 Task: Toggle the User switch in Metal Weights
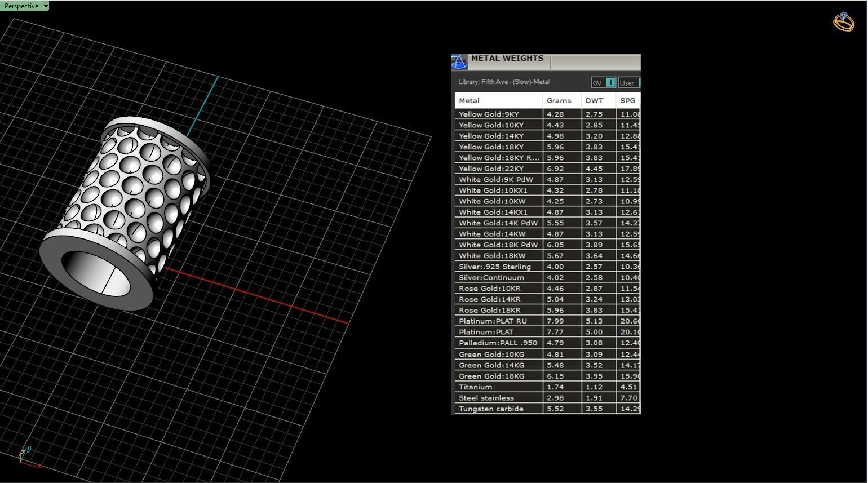point(630,83)
